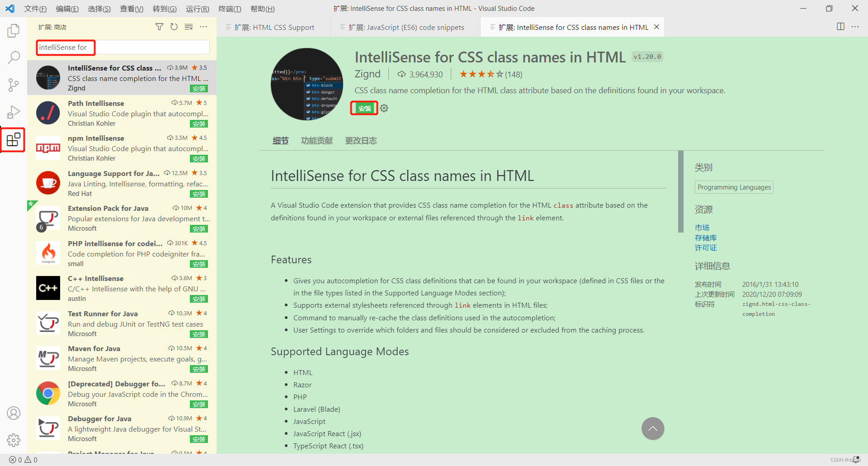The width and height of the screenshot is (868, 466).
Task: Select Path Intellisense extension icon
Action: click(x=48, y=113)
